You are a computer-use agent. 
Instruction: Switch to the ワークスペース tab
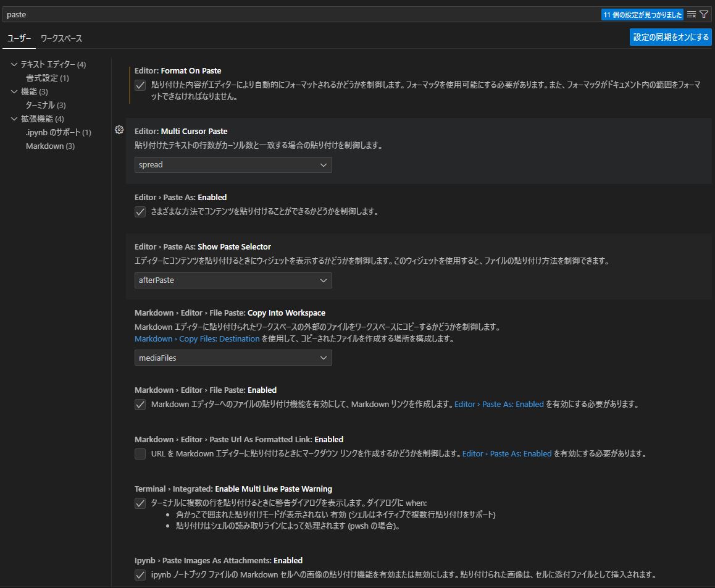(x=61, y=38)
